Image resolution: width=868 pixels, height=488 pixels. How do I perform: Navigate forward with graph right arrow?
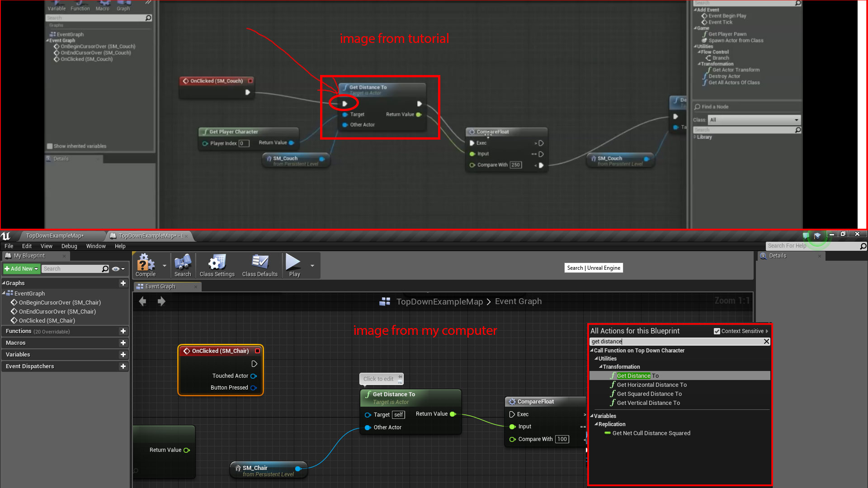pyautogui.click(x=161, y=301)
